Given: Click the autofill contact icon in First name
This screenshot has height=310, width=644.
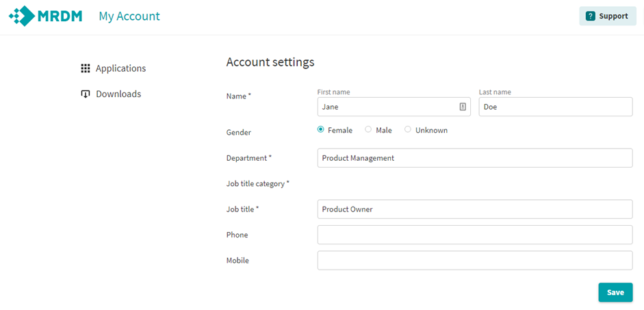Looking at the screenshot, I should pyautogui.click(x=463, y=107).
